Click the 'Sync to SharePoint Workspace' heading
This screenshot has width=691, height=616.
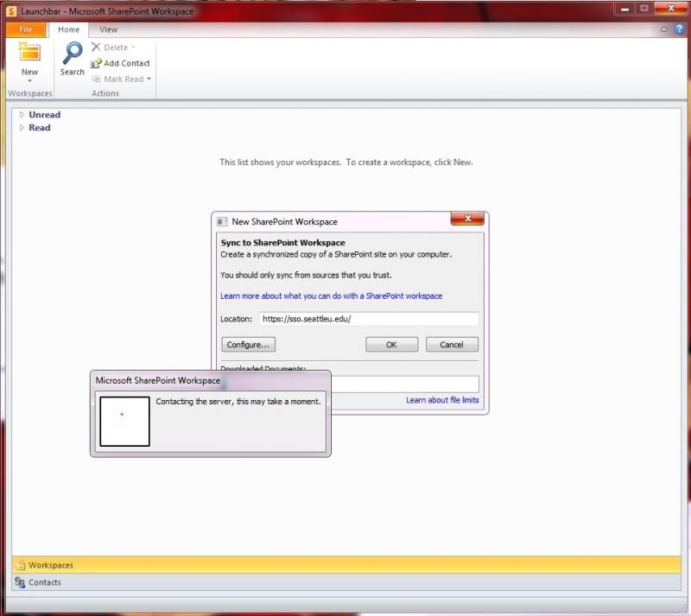click(x=282, y=243)
